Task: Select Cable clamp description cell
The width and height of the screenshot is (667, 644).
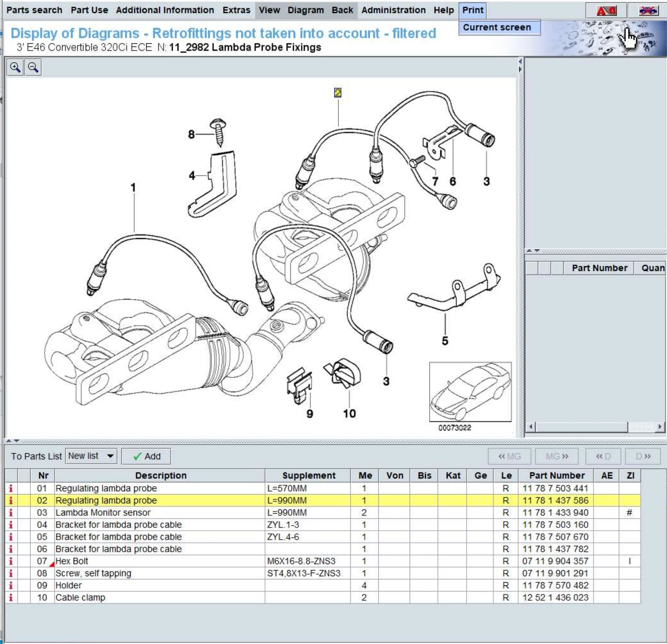Action: pyautogui.click(x=160, y=597)
